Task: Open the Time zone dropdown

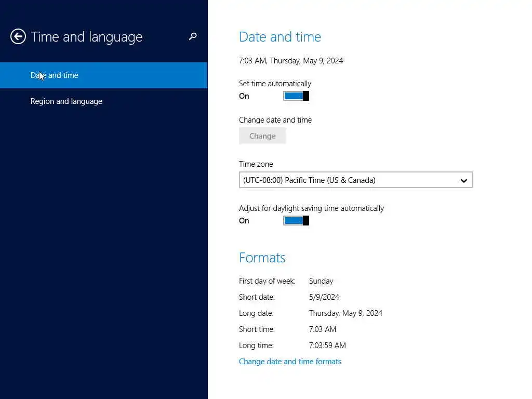Action: [355, 180]
